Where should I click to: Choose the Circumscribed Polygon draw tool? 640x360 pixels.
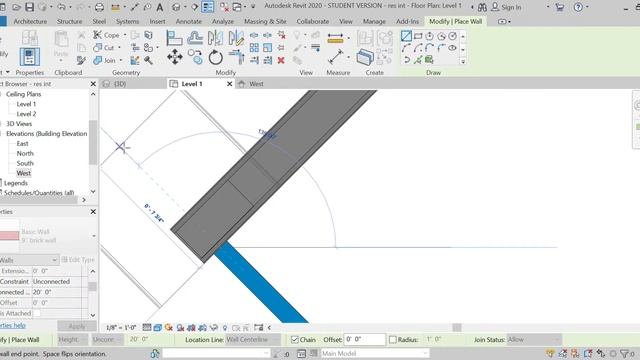(441, 36)
